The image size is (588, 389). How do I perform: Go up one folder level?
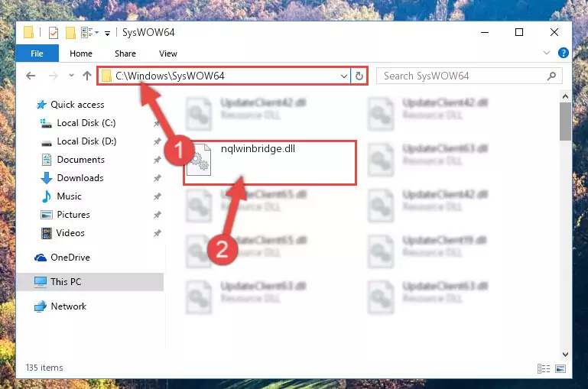[x=87, y=76]
